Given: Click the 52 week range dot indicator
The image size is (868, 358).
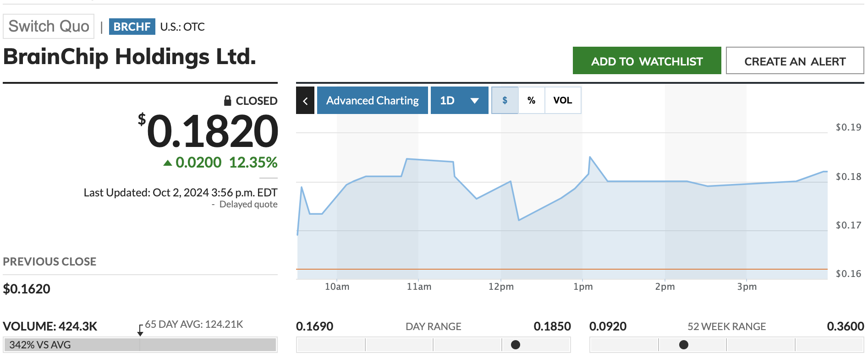Looking at the screenshot, I should (684, 345).
